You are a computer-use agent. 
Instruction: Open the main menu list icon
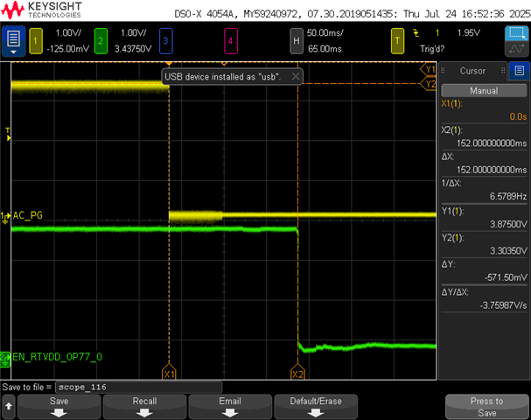tap(13, 41)
